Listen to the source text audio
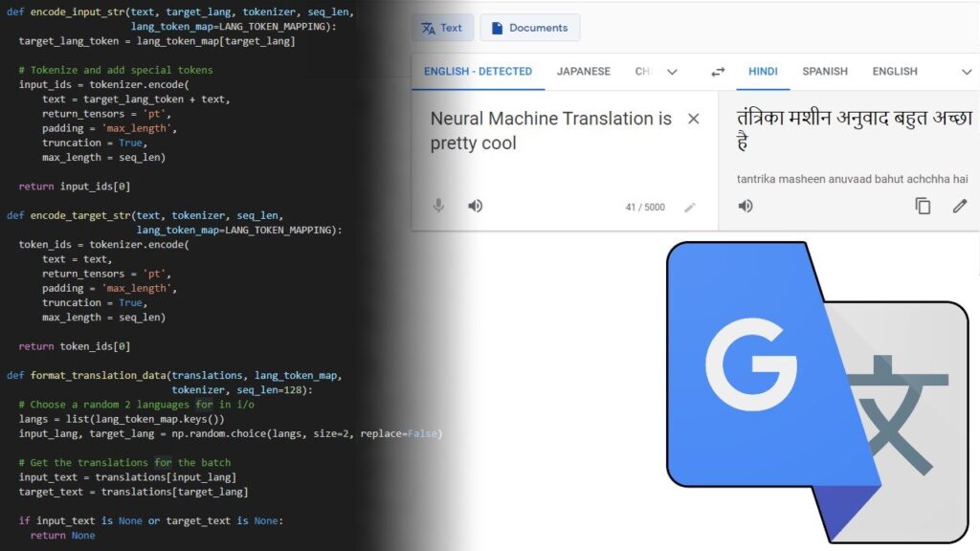The height and width of the screenshot is (551, 980). (x=475, y=206)
